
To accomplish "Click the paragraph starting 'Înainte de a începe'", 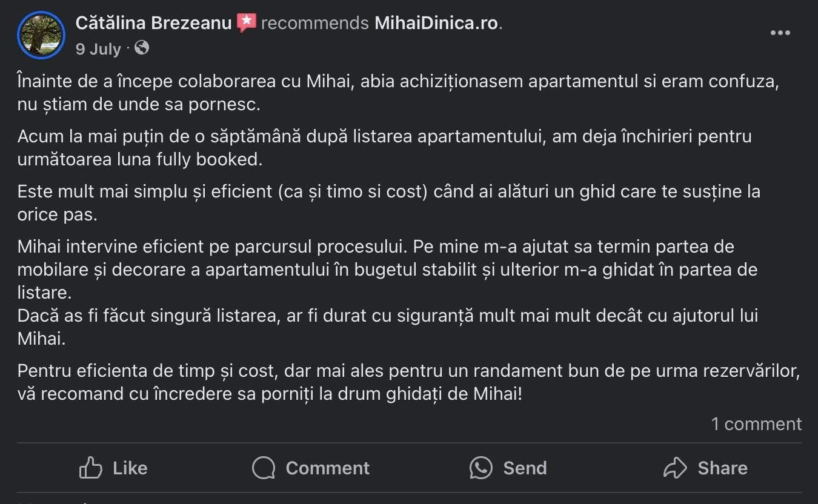I will coord(397,93).
